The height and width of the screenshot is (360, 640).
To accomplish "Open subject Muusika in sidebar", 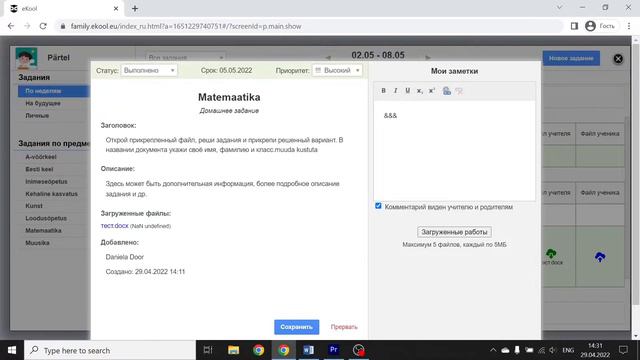I will pyautogui.click(x=37, y=243).
